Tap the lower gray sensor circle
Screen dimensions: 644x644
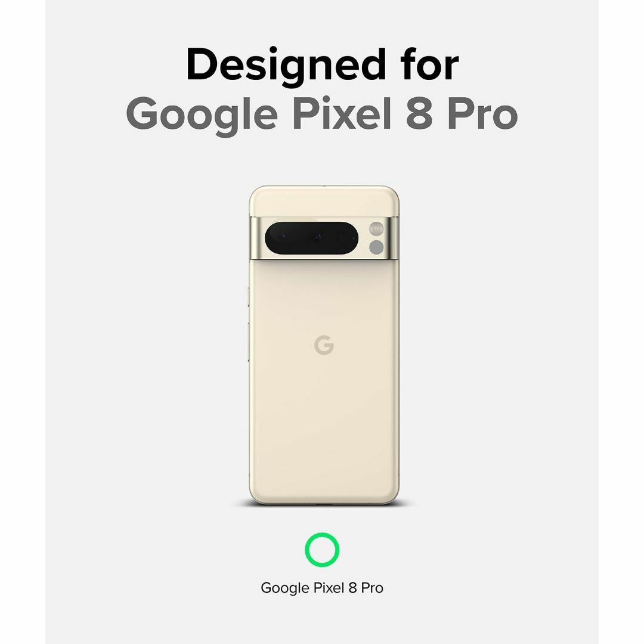pyautogui.click(x=376, y=247)
